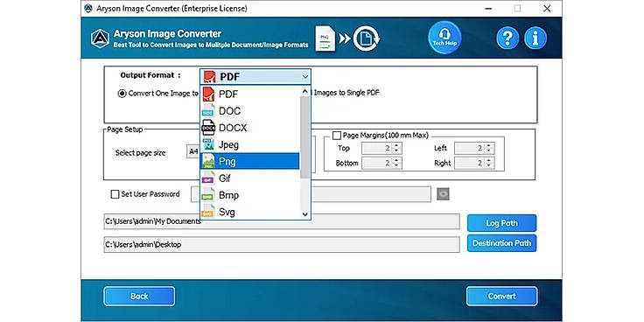Click the question mark help icon
The image size is (644, 322).
[507, 38]
